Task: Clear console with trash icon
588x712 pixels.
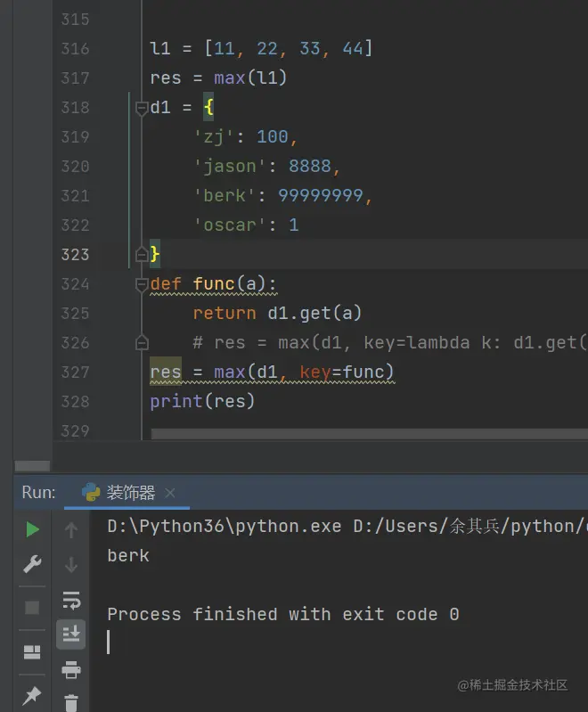Action: point(71,703)
